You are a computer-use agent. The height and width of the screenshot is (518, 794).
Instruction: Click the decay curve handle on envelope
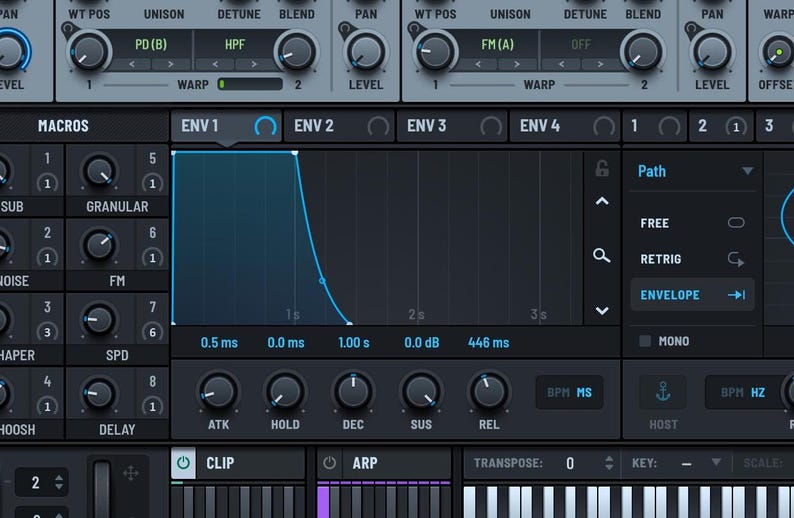click(322, 281)
